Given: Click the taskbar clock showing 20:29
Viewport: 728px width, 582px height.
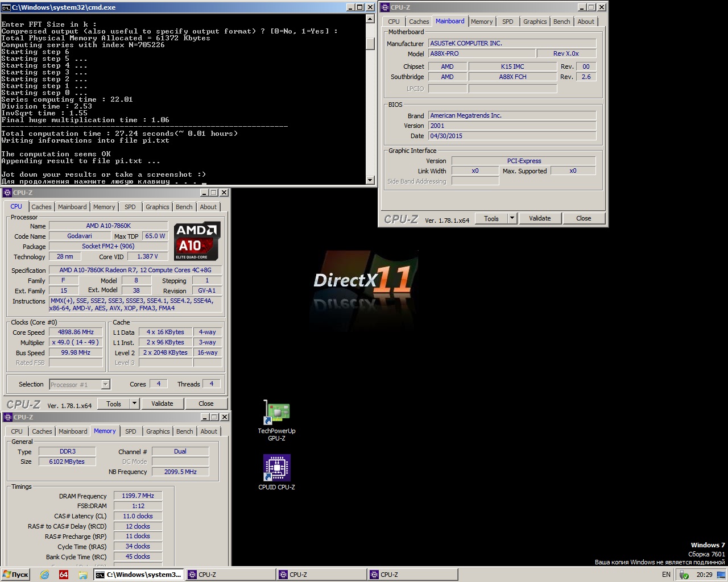Looking at the screenshot, I should (x=704, y=575).
